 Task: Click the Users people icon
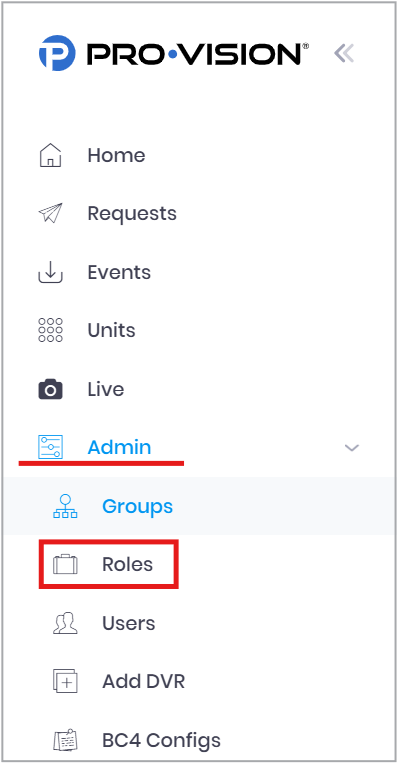(65, 623)
